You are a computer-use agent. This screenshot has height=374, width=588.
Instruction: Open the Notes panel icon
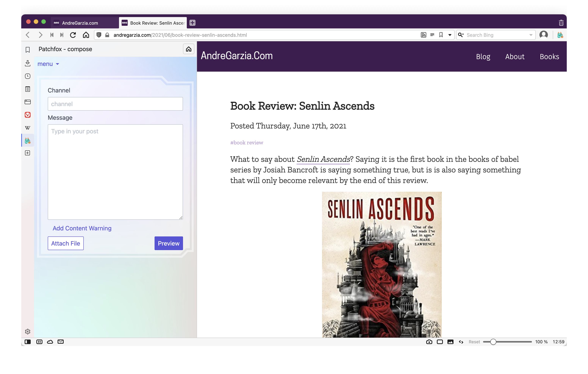(28, 89)
